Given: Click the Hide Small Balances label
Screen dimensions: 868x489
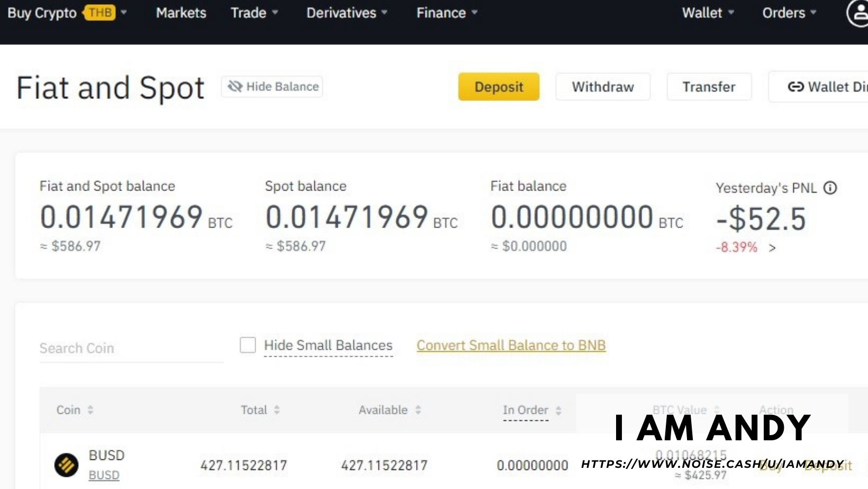Looking at the screenshot, I should click(x=328, y=346).
